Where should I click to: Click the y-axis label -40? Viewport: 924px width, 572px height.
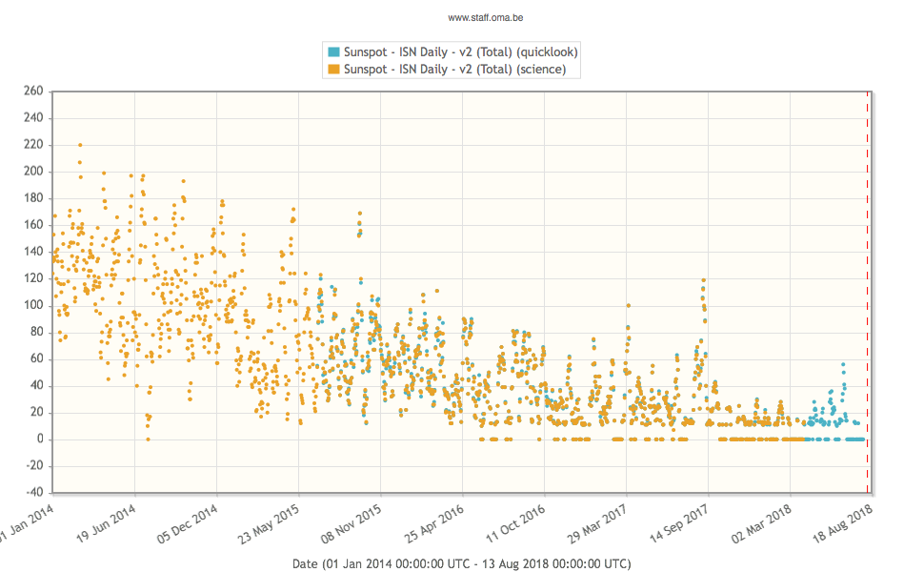[x=34, y=492]
